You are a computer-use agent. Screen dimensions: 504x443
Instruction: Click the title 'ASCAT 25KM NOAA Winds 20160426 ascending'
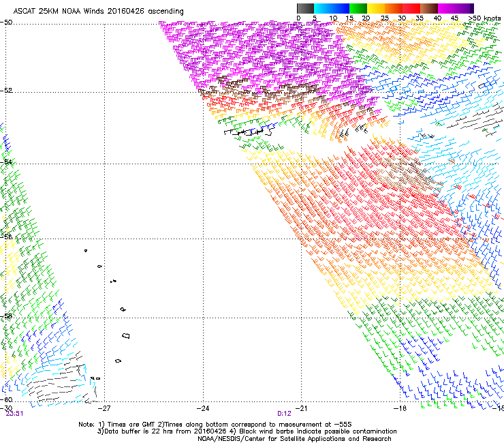pyautogui.click(x=98, y=12)
